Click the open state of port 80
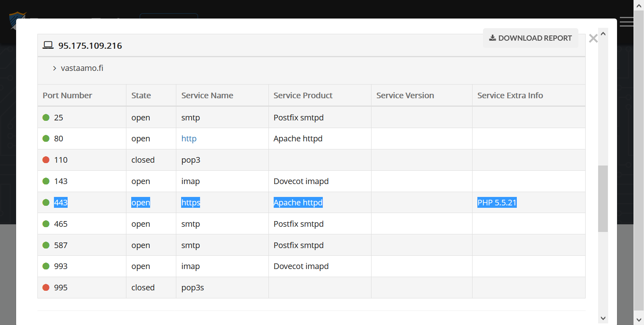The height and width of the screenshot is (325, 644). pos(140,139)
